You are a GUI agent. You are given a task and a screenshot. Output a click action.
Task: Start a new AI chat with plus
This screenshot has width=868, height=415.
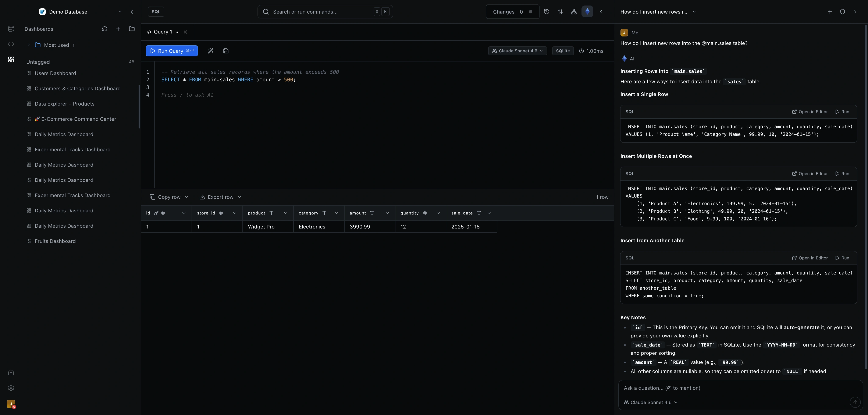pyautogui.click(x=830, y=12)
